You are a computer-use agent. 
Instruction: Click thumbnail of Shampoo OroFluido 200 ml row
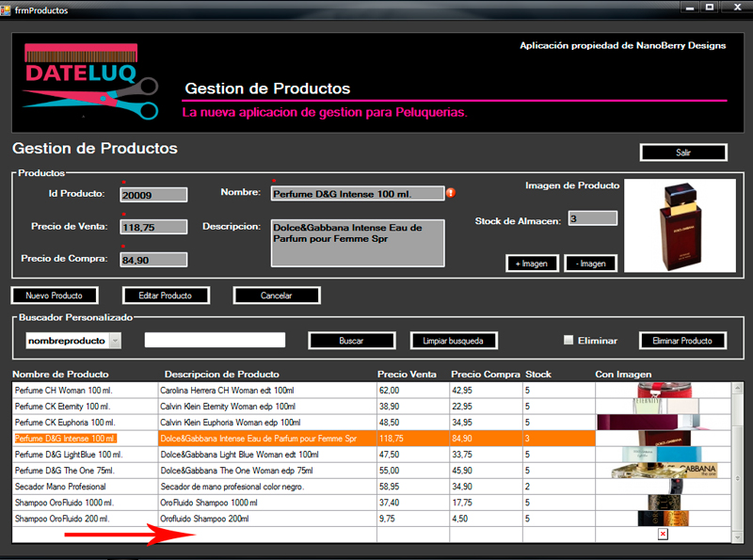click(x=664, y=519)
